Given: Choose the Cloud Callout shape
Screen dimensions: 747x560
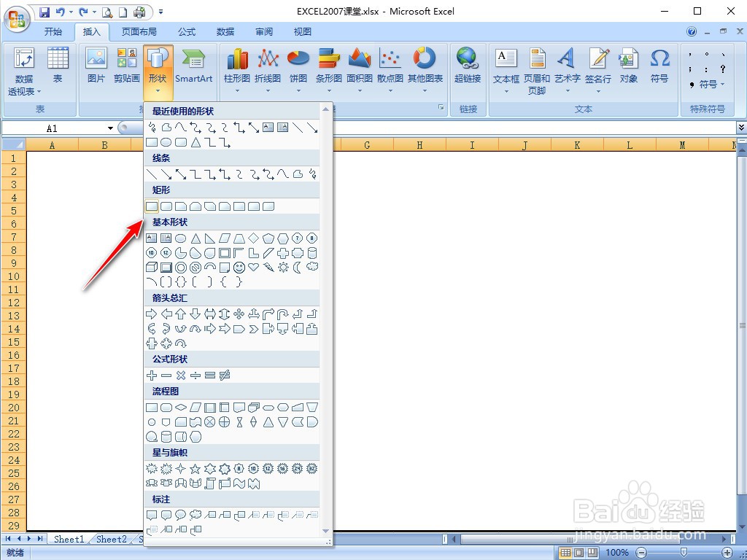Looking at the screenshot, I should point(196,516).
